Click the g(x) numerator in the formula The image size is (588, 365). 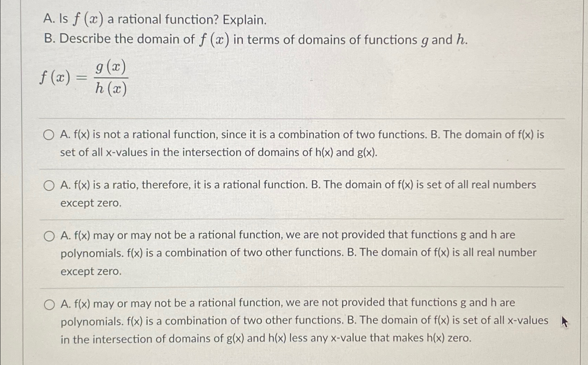point(111,66)
